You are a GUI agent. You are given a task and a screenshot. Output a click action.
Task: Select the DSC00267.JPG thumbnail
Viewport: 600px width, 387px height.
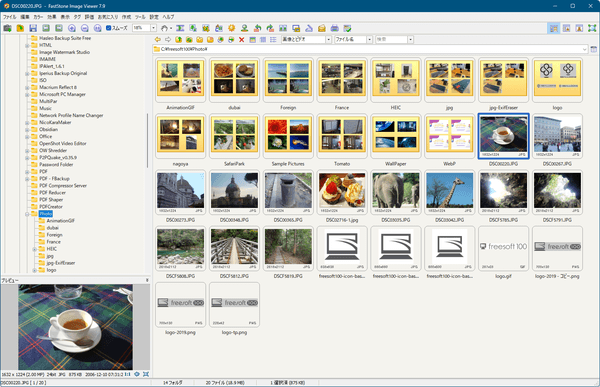[x=557, y=136]
